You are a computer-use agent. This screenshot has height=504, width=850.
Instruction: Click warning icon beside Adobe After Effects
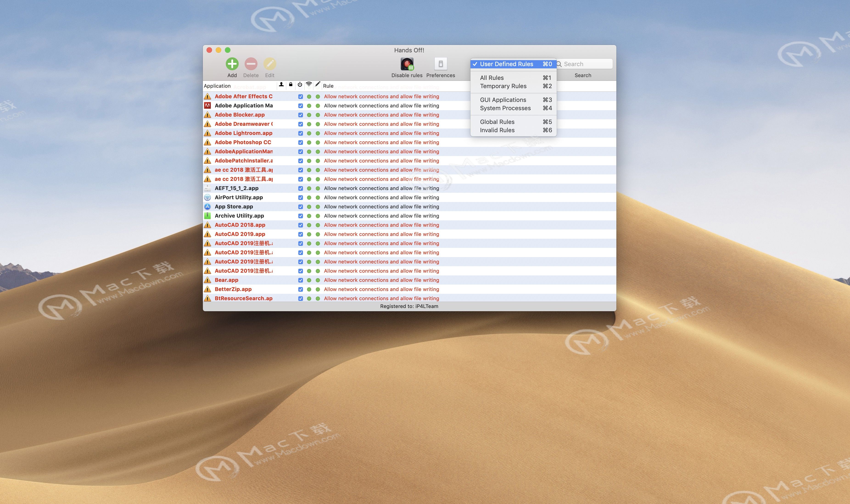coord(207,96)
